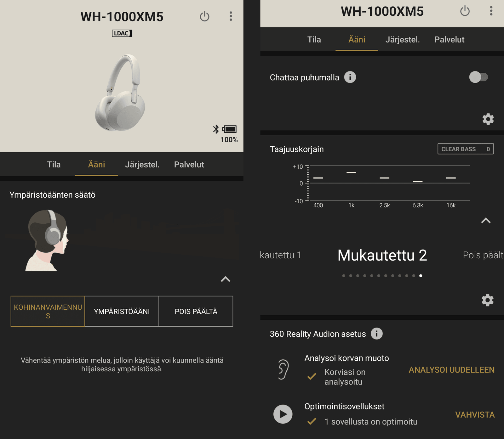
Task: Open the CLEAR BASS setting box
Action: (x=466, y=149)
